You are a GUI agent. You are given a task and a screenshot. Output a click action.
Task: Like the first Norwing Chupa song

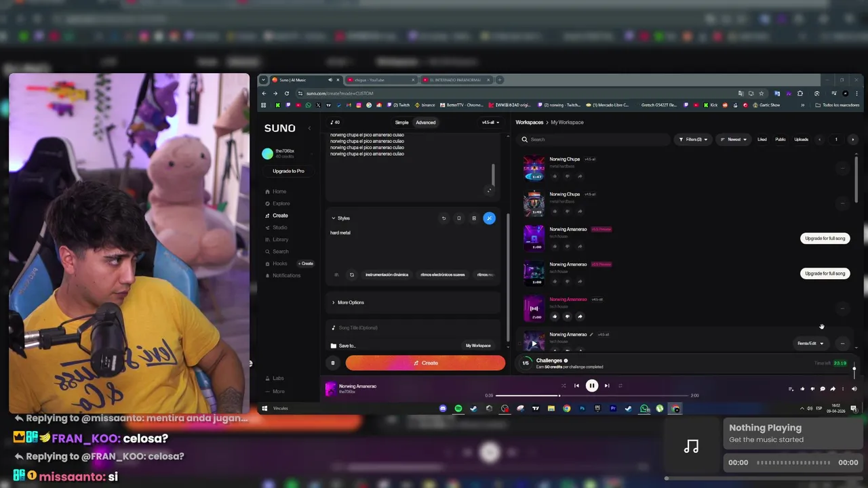click(x=554, y=176)
